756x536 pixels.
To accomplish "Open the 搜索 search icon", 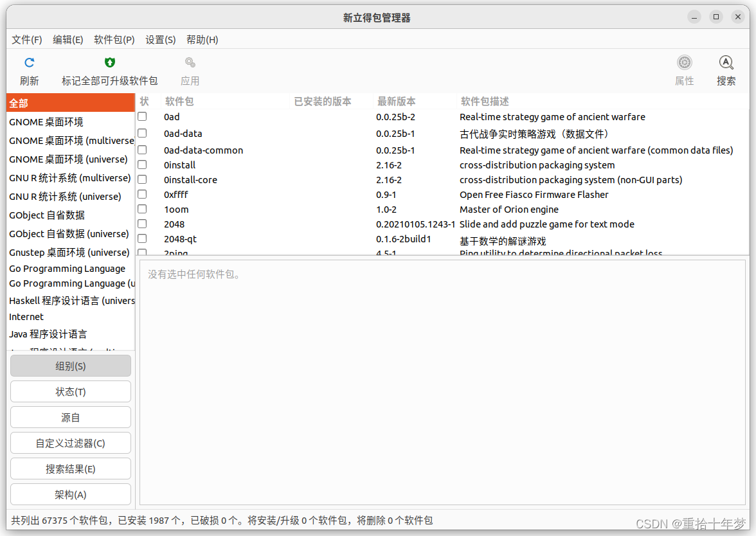I will click(x=726, y=63).
